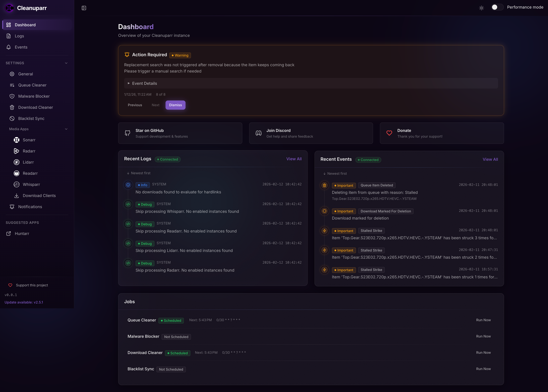Collapse the sidebar with the panel icon
The image size is (548, 392).
tap(84, 8)
